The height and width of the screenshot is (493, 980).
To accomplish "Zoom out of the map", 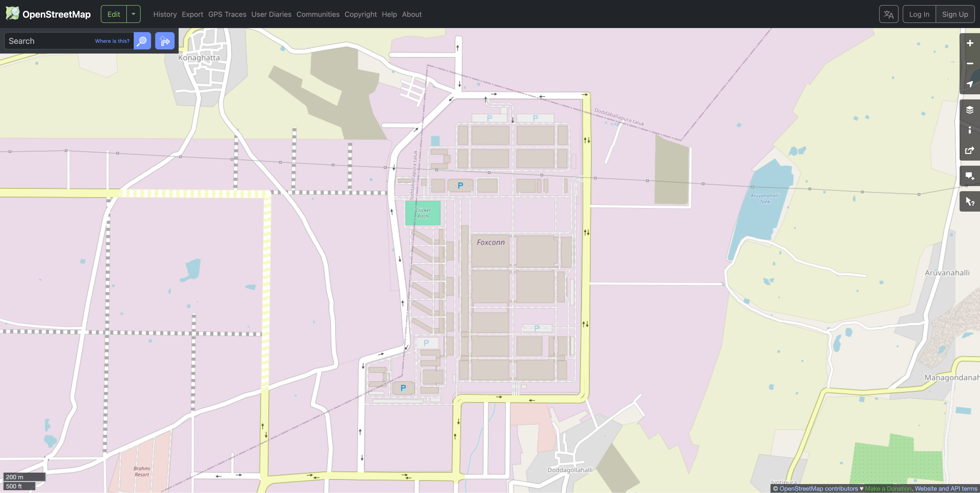I will tap(969, 63).
